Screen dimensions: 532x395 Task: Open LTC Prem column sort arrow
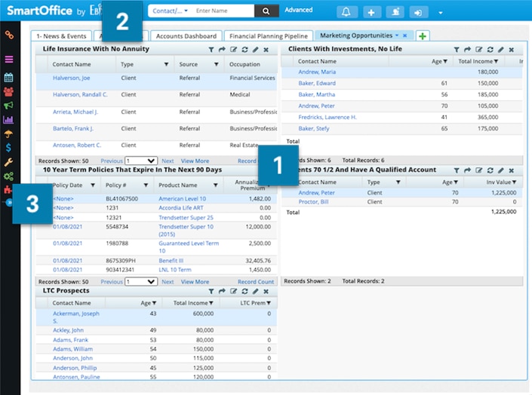tap(269, 303)
